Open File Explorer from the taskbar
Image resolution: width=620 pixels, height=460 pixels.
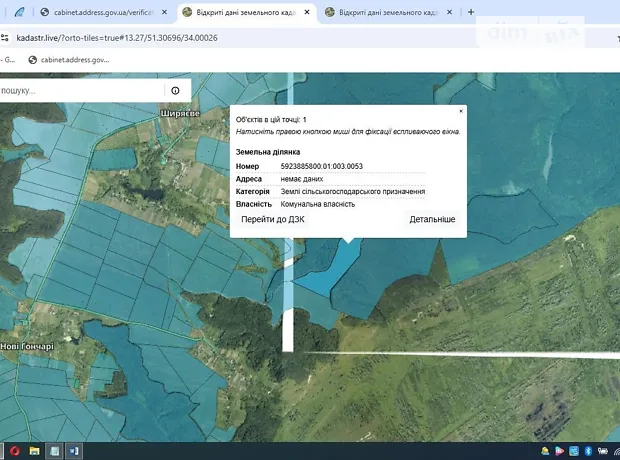(x=35, y=450)
